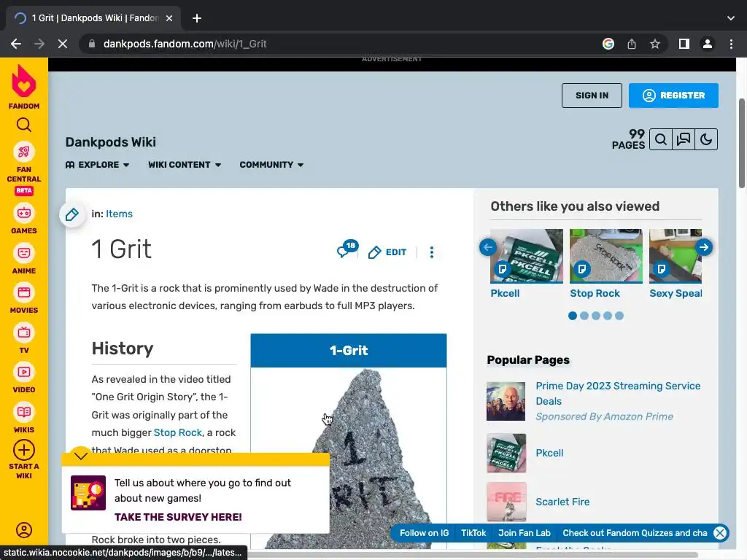Open the Games section in sidebar
Screen dimensions: 747x560
[x=24, y=219]
